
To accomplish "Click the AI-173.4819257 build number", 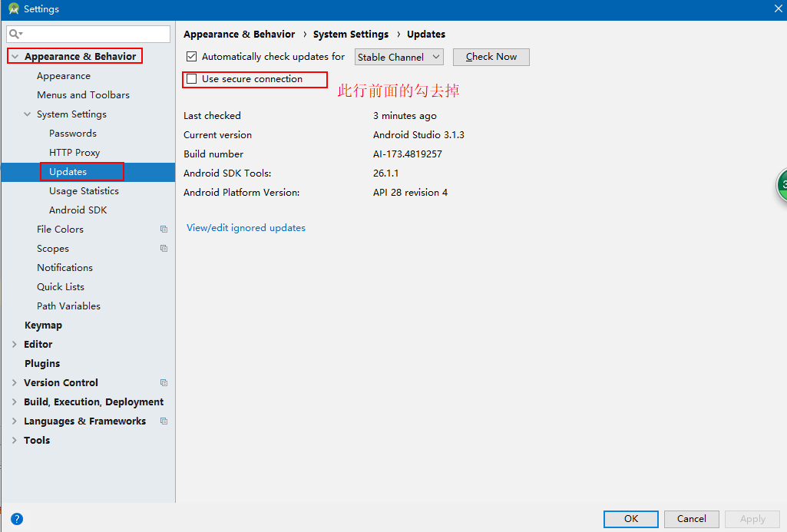I will point(408,154).
